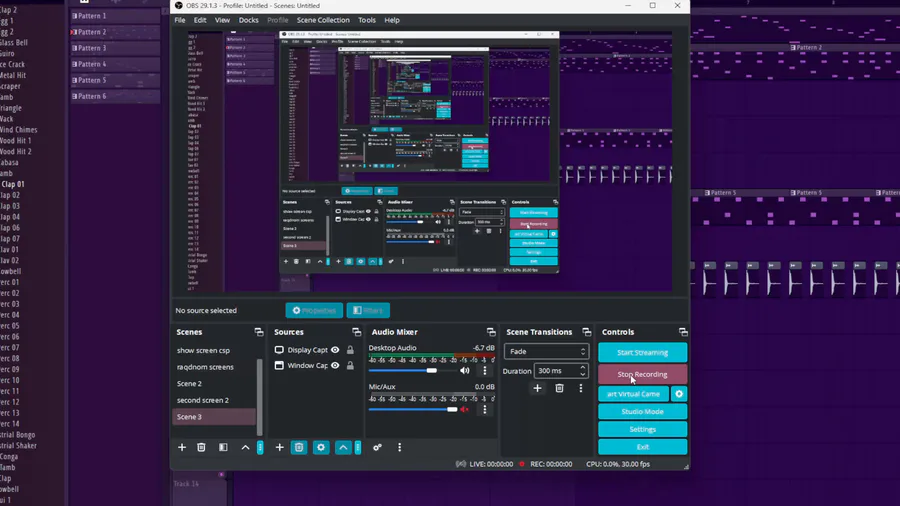Toggle visibility of Window Capture source
The width and height of the screenshot is (900, 506).
[335, 365]
